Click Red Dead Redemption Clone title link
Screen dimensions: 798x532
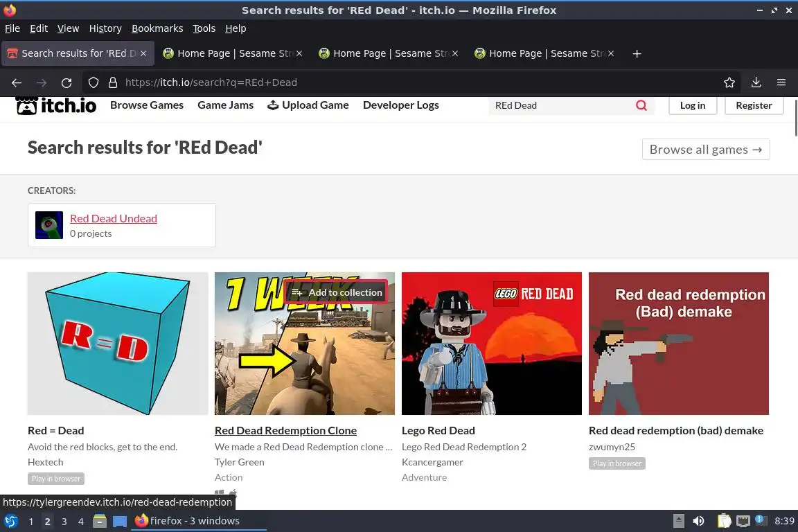[x=285, y=431]
